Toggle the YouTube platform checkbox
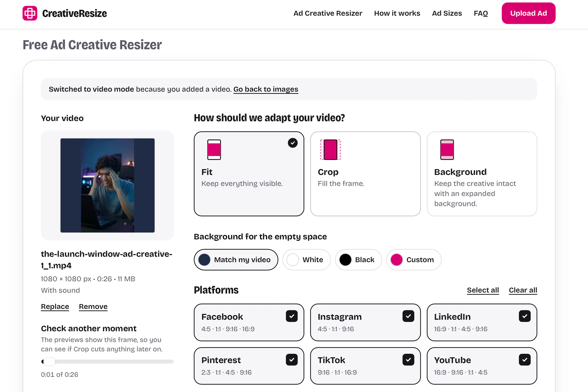 click(525, 360)
